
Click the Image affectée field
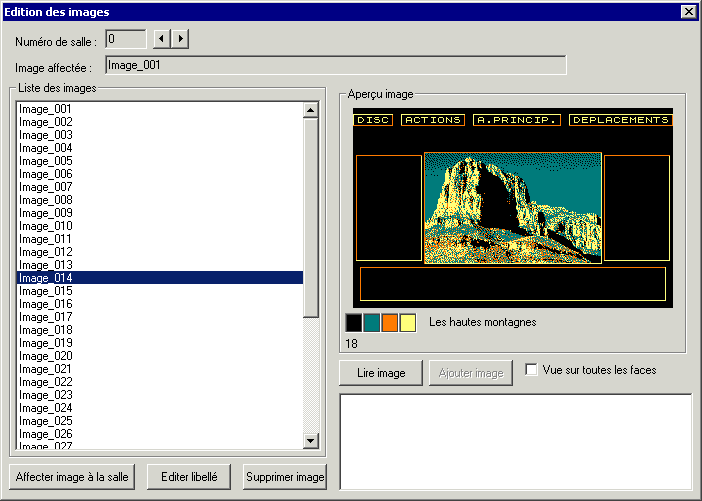point(336,65)
